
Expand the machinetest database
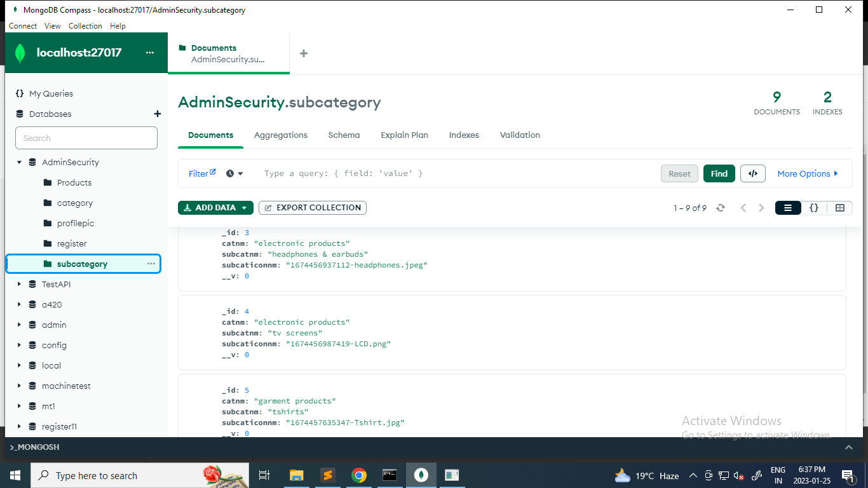point(19,386)
